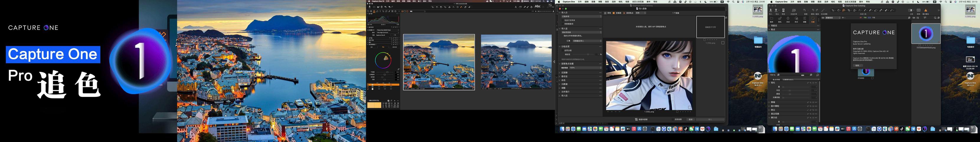Click the orange picked color swatch

click(374, 105)
